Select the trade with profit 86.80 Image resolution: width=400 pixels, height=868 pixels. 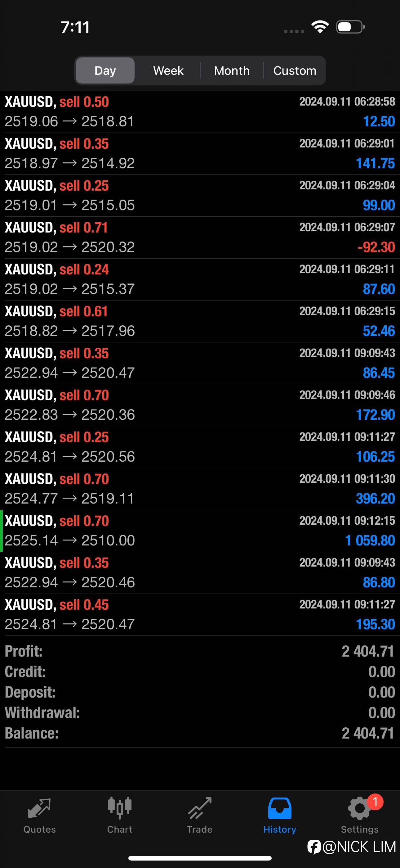[200, 573]
